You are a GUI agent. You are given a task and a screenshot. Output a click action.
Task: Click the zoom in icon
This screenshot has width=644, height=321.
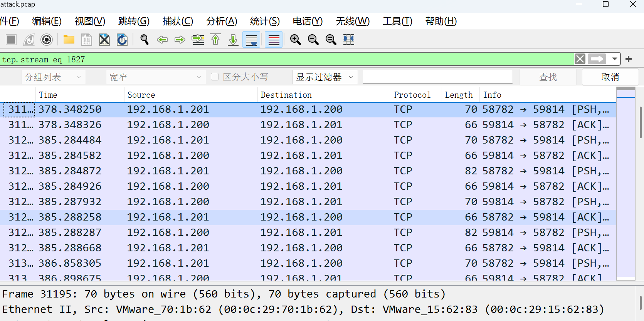point(296,40)
